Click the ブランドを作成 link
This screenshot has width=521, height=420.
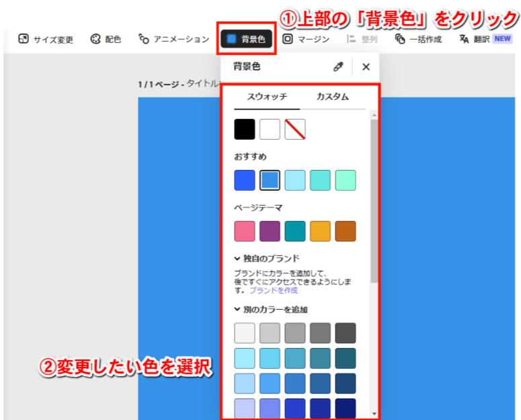pos(274,290)
